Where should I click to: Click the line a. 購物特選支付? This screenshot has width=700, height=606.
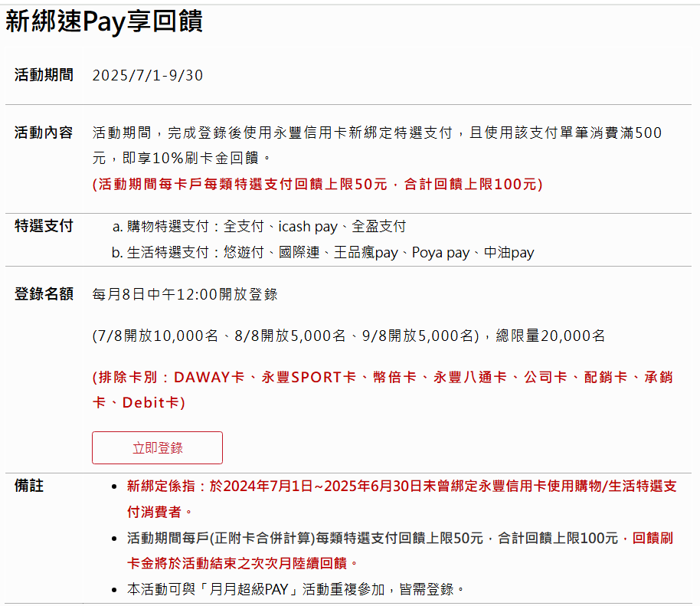[259, 227]
